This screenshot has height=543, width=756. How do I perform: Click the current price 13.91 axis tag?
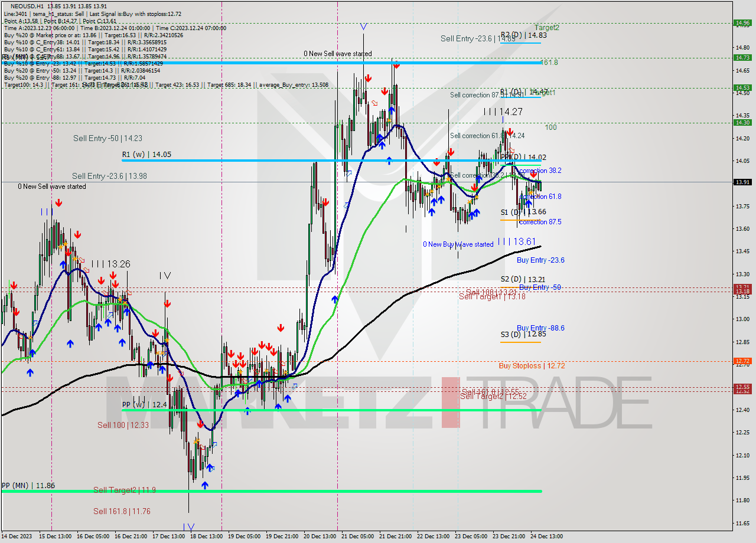pos(742,182)
